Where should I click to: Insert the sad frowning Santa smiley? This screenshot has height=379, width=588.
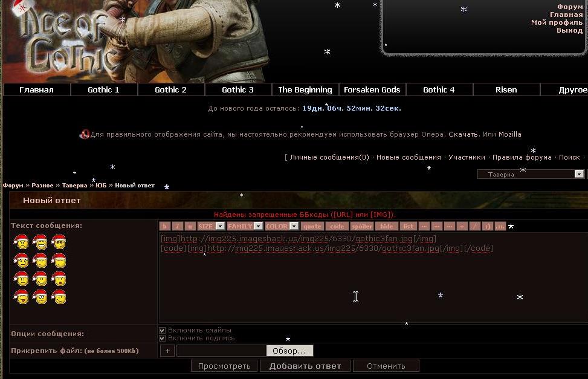21,279
